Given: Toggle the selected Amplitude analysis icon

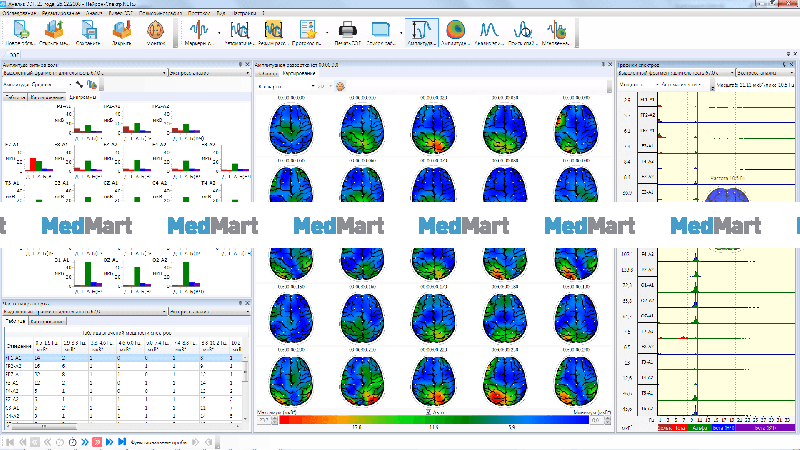Looking at the screenshot, I should [x=421, y=32].
